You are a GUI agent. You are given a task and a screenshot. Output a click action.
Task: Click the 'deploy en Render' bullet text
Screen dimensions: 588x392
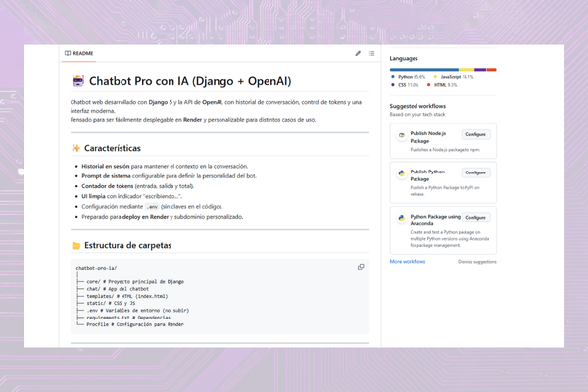145,217
